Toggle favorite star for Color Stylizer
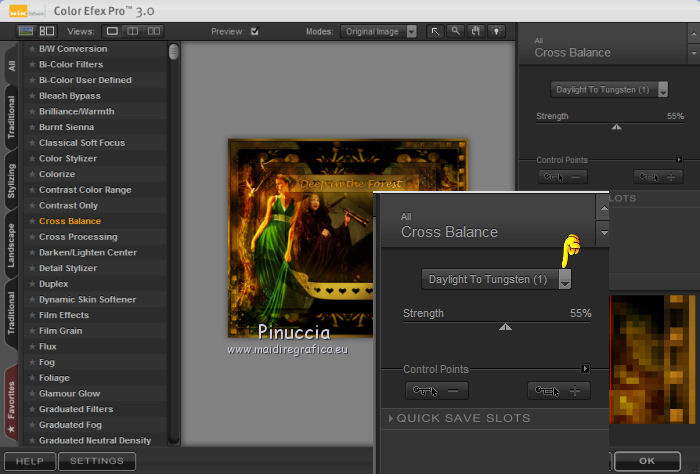This screenshot has height=474, width=700. pyautogui.click(x=32, y=158)
